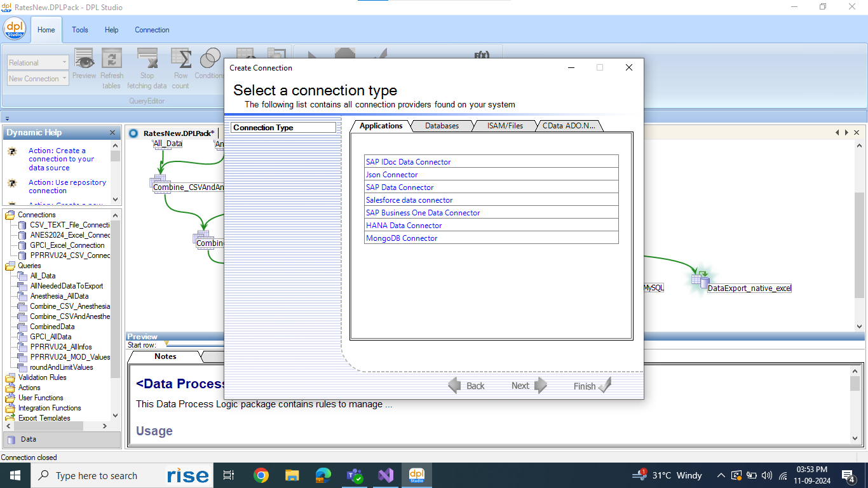Choose HANA Data Connector

click(491, 226)
